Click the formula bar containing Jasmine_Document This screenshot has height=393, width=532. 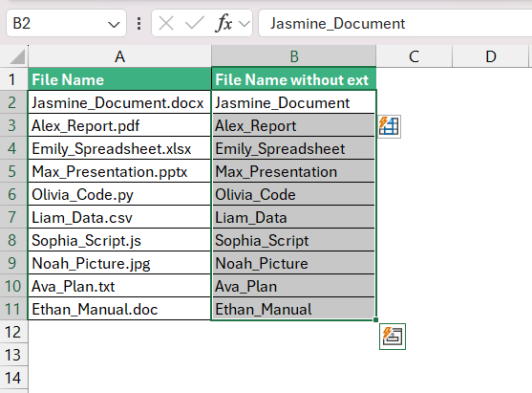394,24
